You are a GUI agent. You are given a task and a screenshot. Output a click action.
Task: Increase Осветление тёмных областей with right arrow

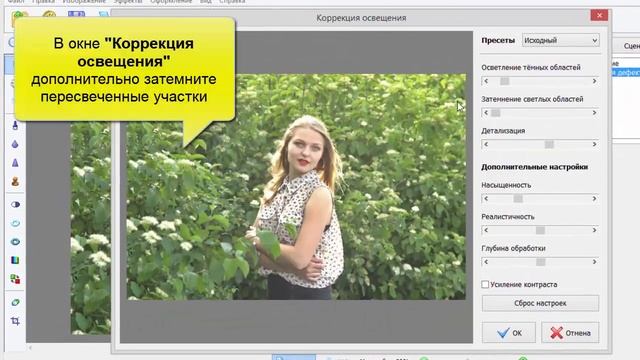595,81
